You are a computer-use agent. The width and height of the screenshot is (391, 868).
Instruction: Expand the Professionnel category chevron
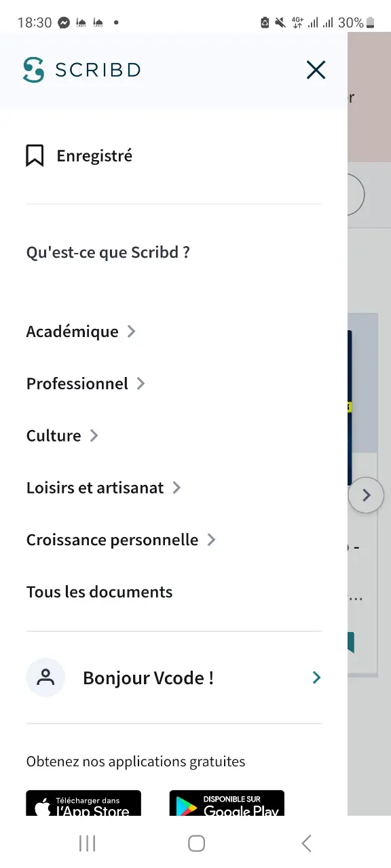pyautogui.click(x=141, y=384)
